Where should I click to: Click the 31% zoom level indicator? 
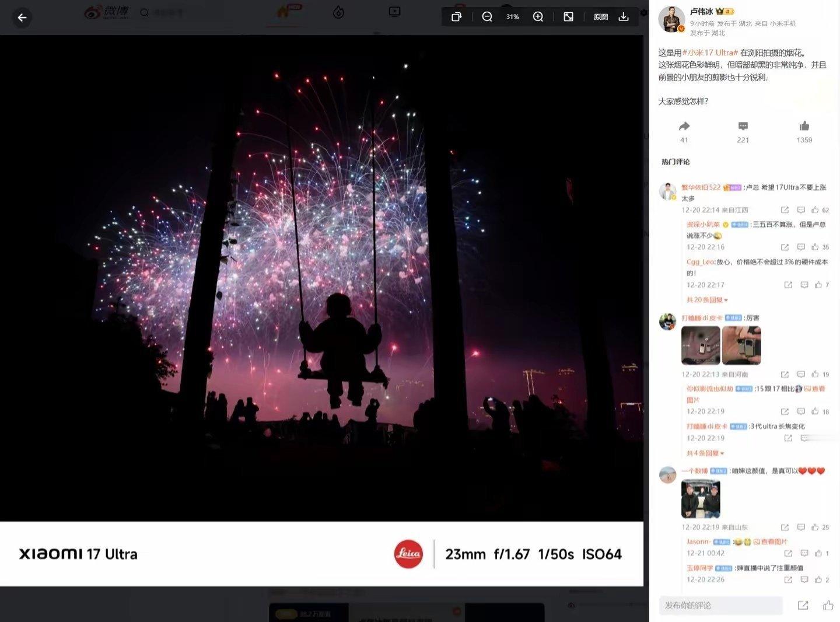coord(513,17)
